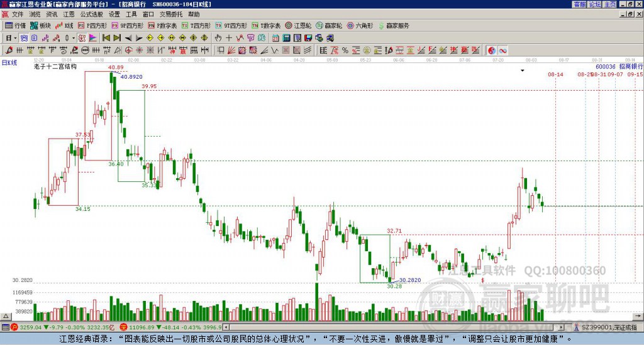Click the 08-14 date marker
644x345 pixels.
tap(555, 74)
